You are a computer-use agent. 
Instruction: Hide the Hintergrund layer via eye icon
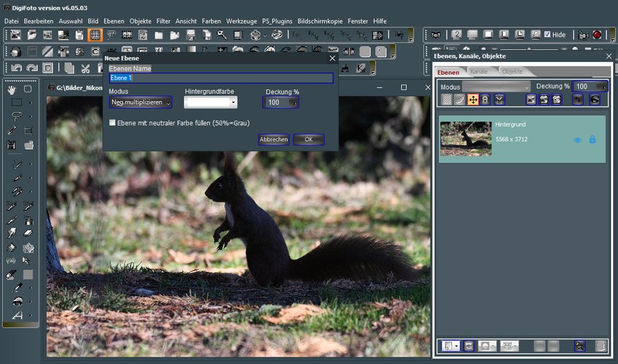(577, 140)
